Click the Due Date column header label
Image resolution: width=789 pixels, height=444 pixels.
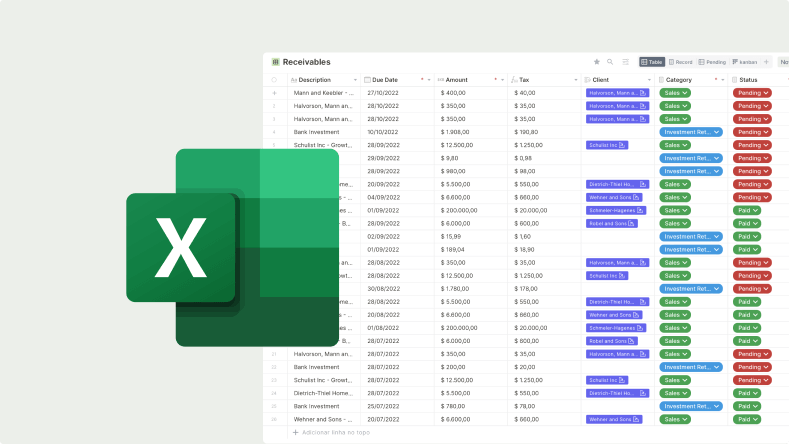385,80
